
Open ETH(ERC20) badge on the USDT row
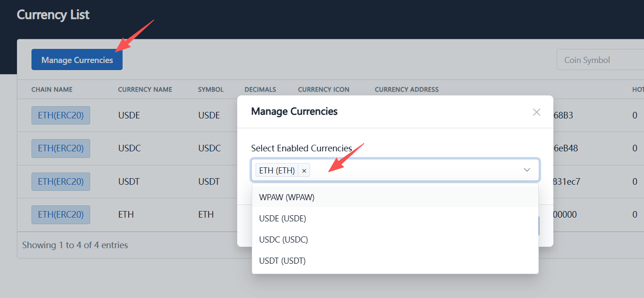(61, 181)
